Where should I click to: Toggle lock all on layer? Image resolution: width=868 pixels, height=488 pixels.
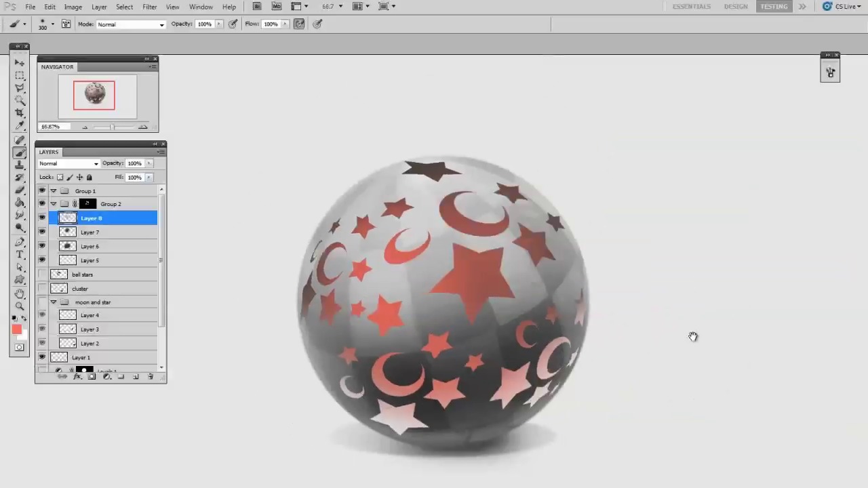point(89,178)
